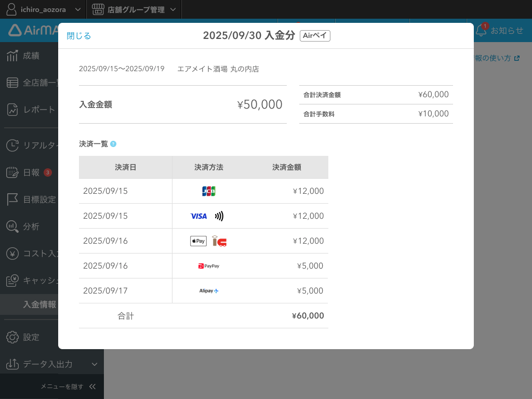Expand データ入出力 chevron
The height and width of the screenshot is (399, 532).
pyautogui.click(x=95, y=364)
